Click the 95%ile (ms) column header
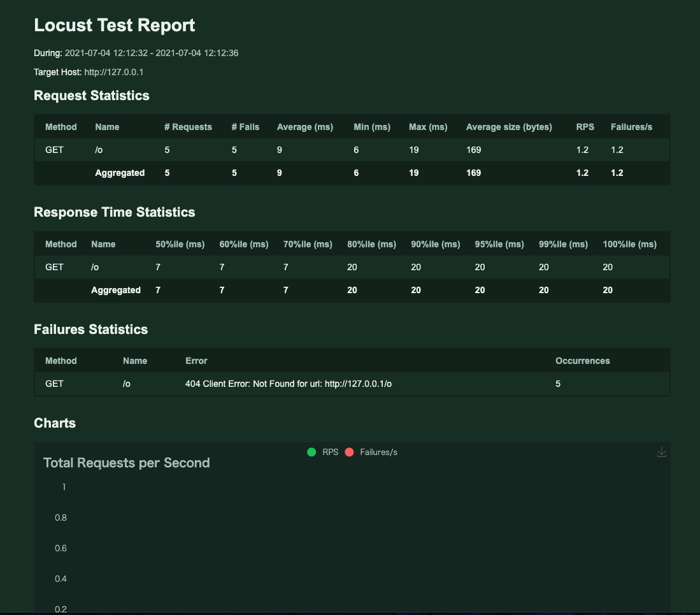Viewport: 700px width, 615px height. click(x=499, y=244)
